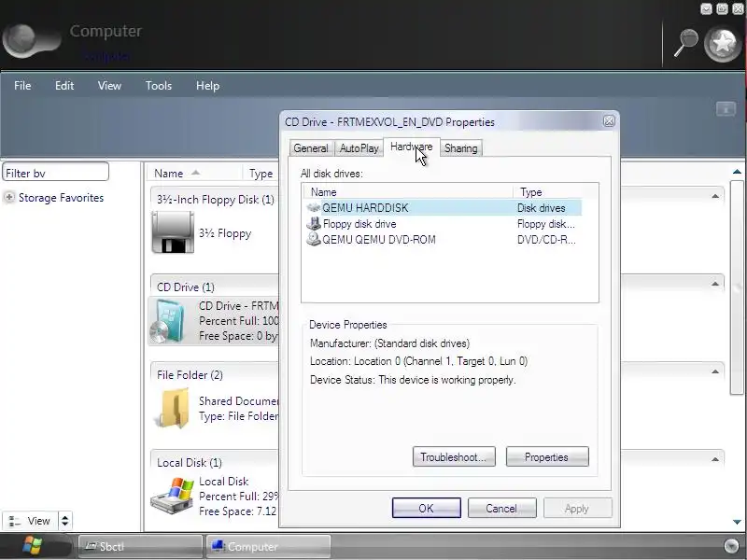Collapse the File Folder group
Viewport: 747px width, 560px height.
[715, 371]
